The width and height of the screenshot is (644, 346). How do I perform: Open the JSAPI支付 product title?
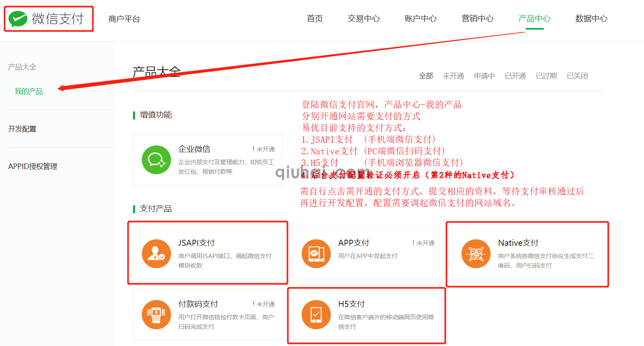click(x=197, y=243)
